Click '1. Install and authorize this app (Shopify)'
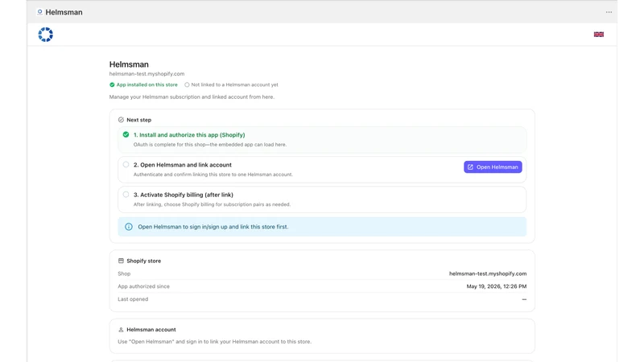 (x=189, y=134)
